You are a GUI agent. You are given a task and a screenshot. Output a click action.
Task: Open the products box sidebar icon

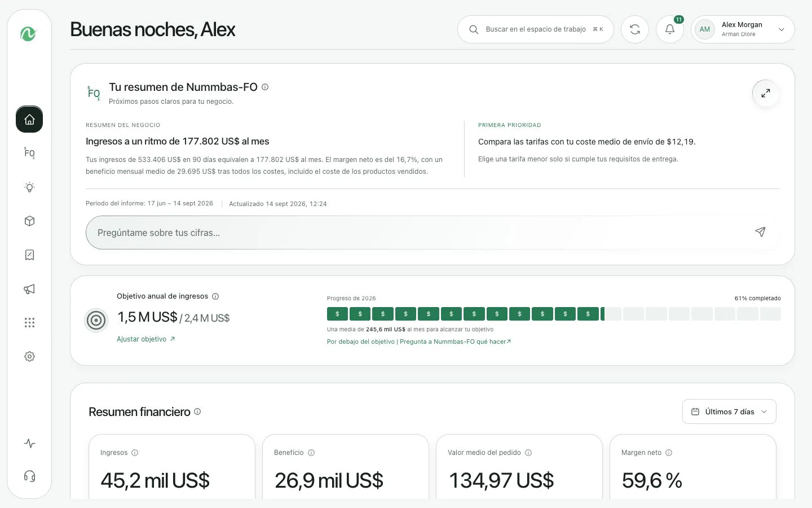(x=29, y=221)
